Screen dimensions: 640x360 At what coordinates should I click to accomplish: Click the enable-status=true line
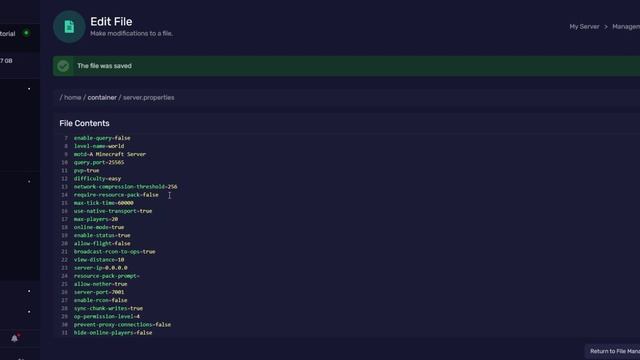click(102, 236)
